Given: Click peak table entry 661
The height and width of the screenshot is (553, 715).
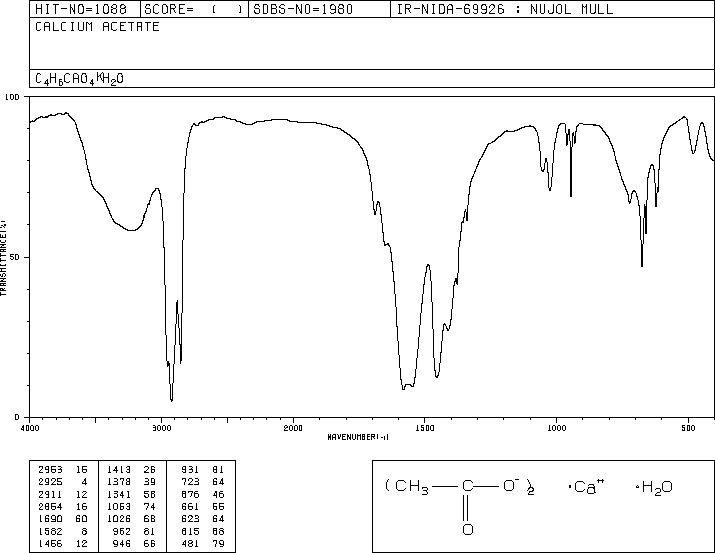Looking at the screenshot, I should pos(190,507).
